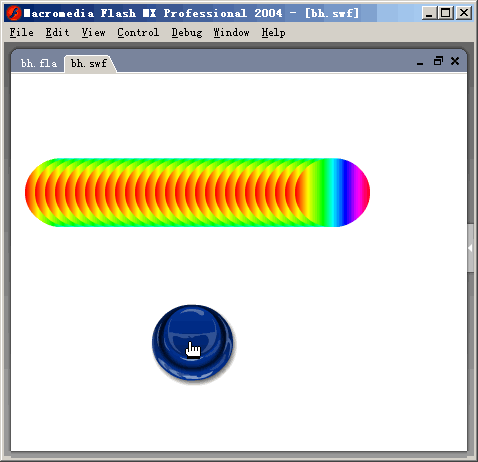This screenshot has height=462, width=478.
Task: Maximize the Flash MX application window
Action: click(446, 13)
